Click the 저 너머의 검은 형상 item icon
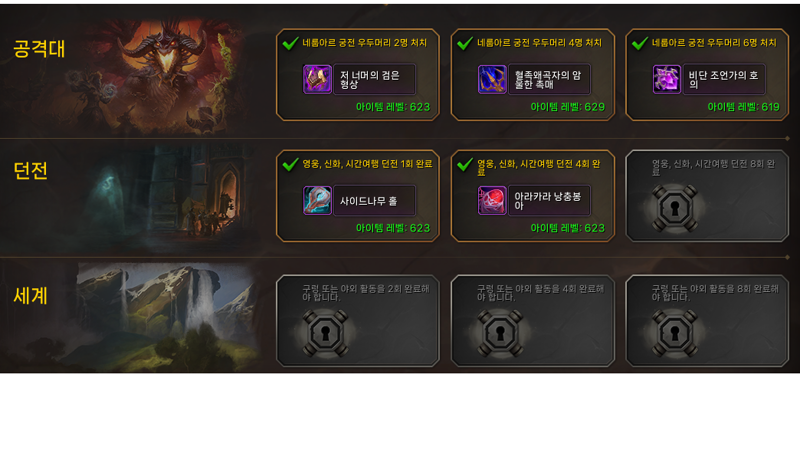 click(x=317, y=79)
